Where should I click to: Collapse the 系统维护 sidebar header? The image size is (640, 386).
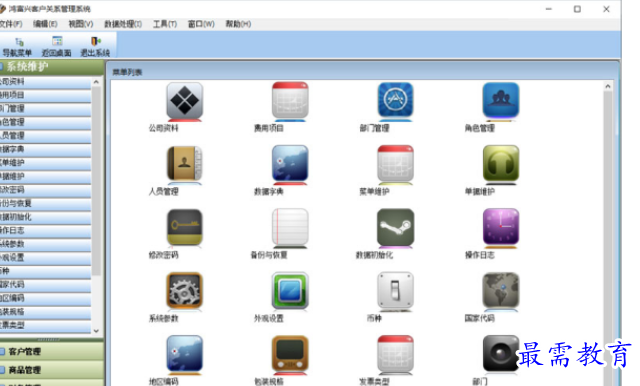[51, 67]
